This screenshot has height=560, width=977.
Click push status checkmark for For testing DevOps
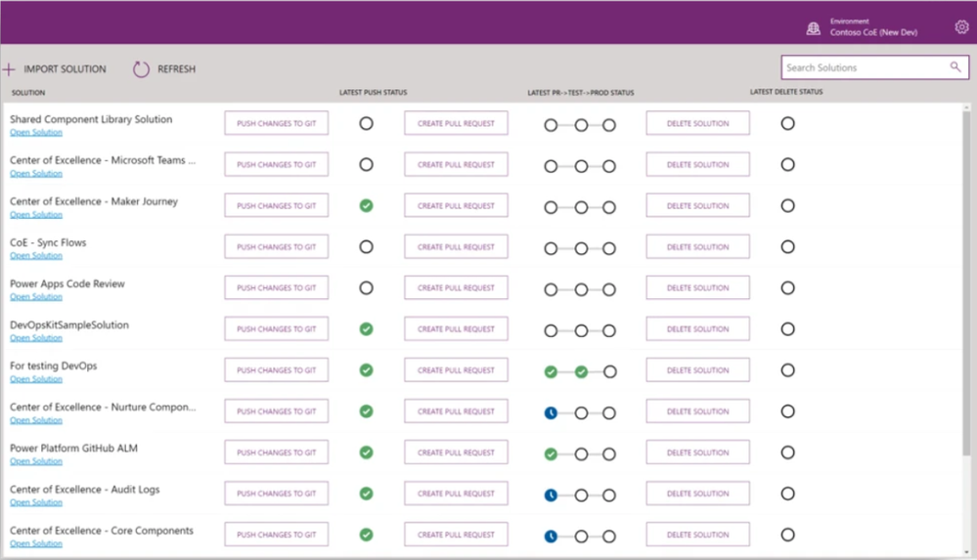(367, 370)
